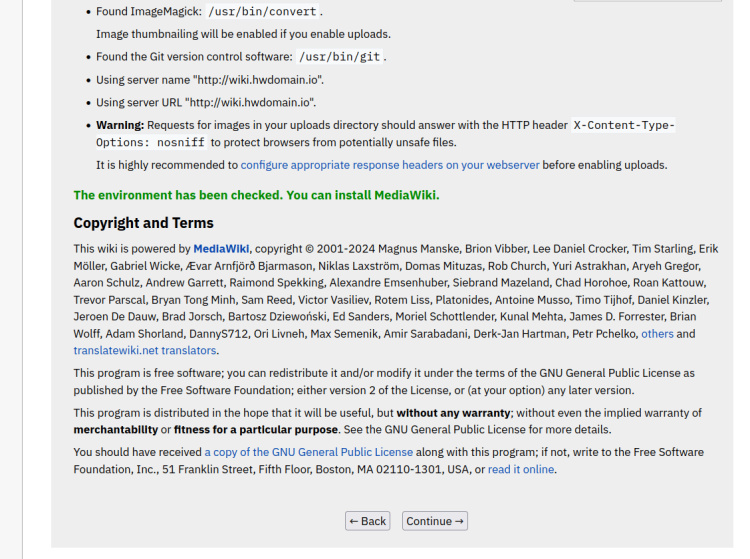750x559 pixels.
Task: Click the green environment checked message
Action: (256, 195)
